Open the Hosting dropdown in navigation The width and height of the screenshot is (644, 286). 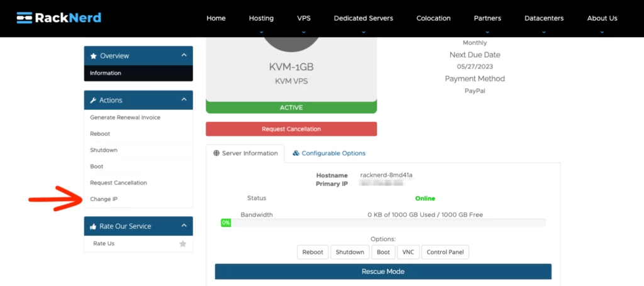[261, 18]
